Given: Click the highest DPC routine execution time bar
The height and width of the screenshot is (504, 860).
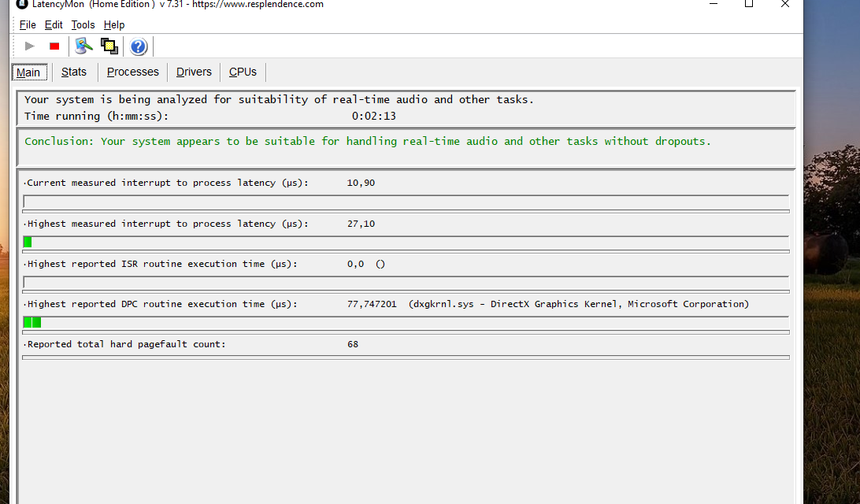Looking at the screenshot, I should (x=406, y=322).
